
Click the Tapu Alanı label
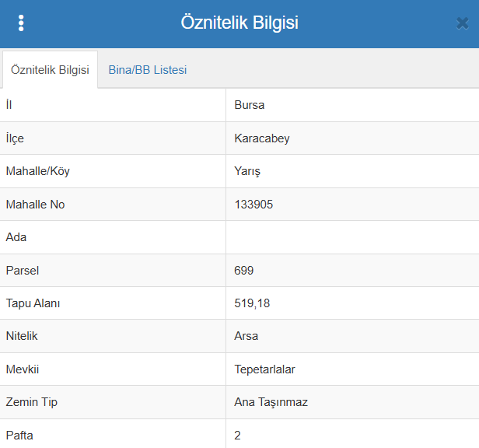pyautogui.click(x=33, y=303)
